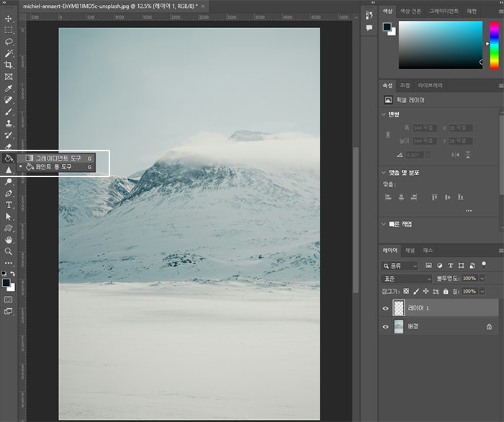This screenshot has width=504, height=422.
Task: Select the Healing Brush tool
Action: tap(9, 100)
